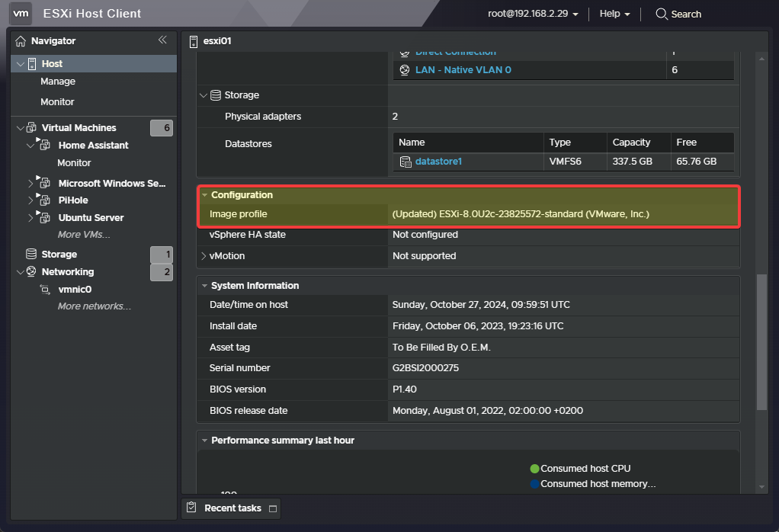Click the Recent tasks clipboard icon
Screen dimensions: 779x532
point(191,507)
